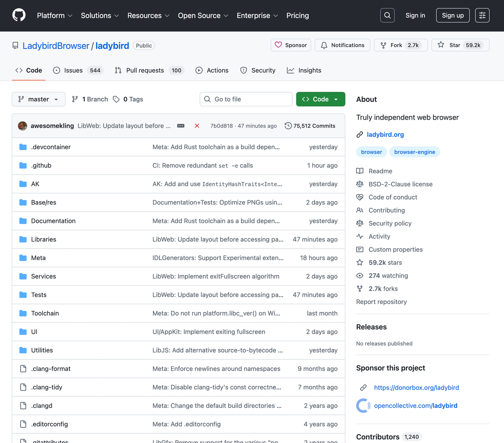
Task: Open the master branch dropdown
Action: [38, 99]
